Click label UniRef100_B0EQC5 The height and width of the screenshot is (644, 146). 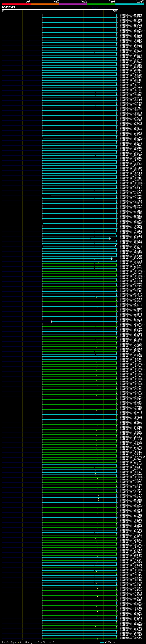pyautogui.click(x=131, y=618)
